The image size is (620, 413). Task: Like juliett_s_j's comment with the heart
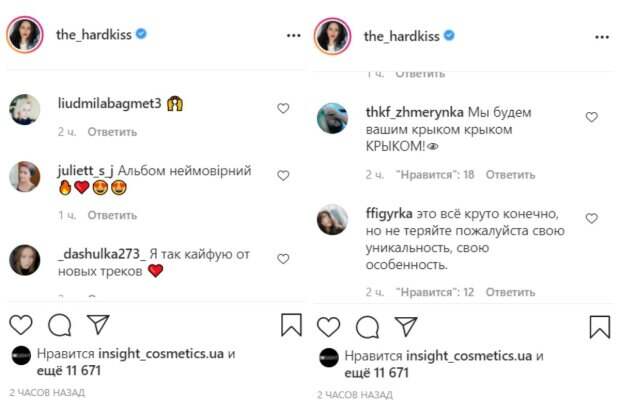click(283, 175)
